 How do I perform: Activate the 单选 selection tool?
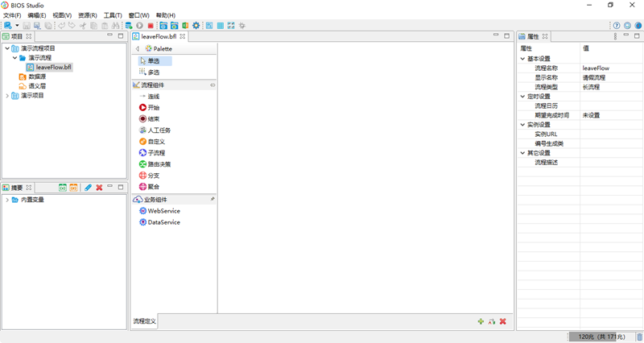click(153, 60)
